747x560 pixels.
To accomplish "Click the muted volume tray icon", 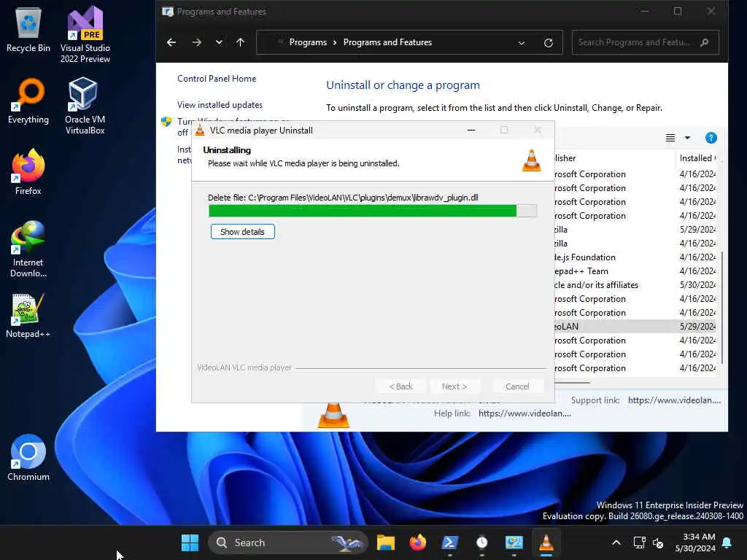I will (x=658, y=542).
